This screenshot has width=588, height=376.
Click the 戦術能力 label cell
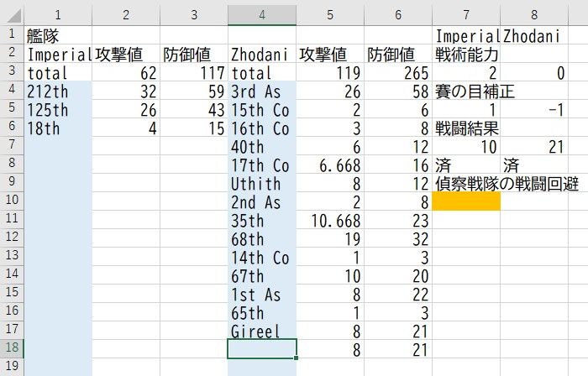(x=466, y=54)
